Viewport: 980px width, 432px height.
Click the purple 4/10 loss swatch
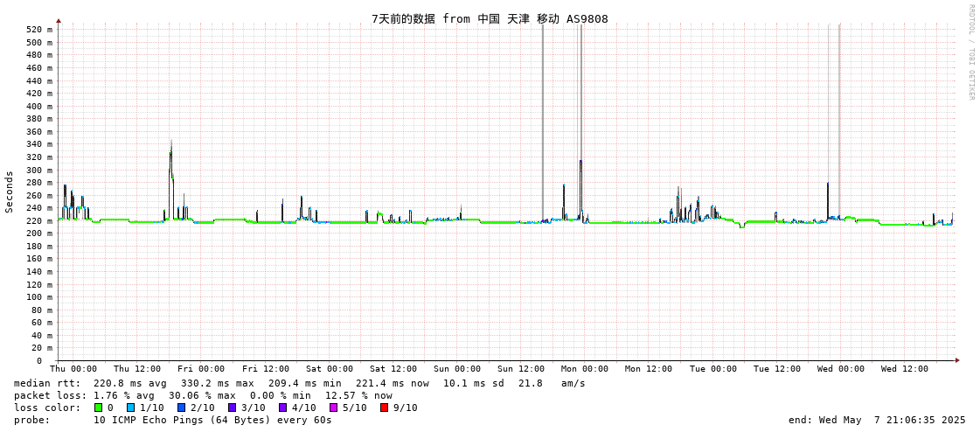[x=283, y=408]
